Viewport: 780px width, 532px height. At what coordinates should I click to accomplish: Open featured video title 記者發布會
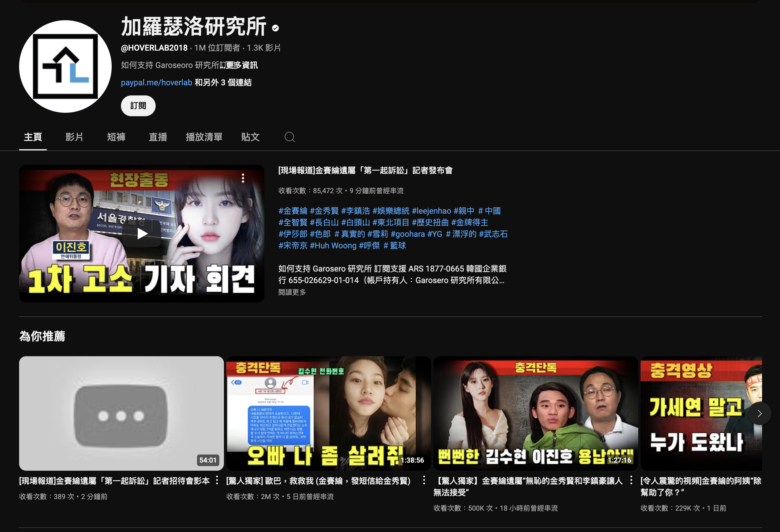point(365,170)
